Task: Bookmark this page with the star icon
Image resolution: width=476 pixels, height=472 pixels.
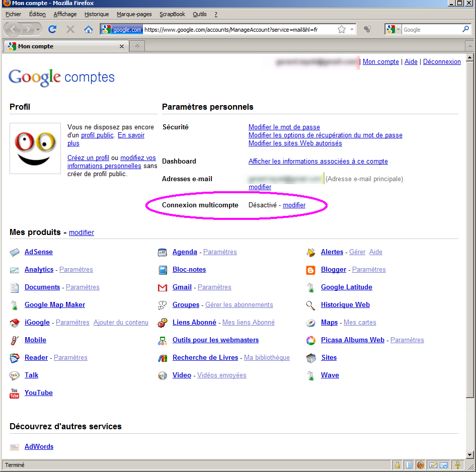Action: [342, 30]
